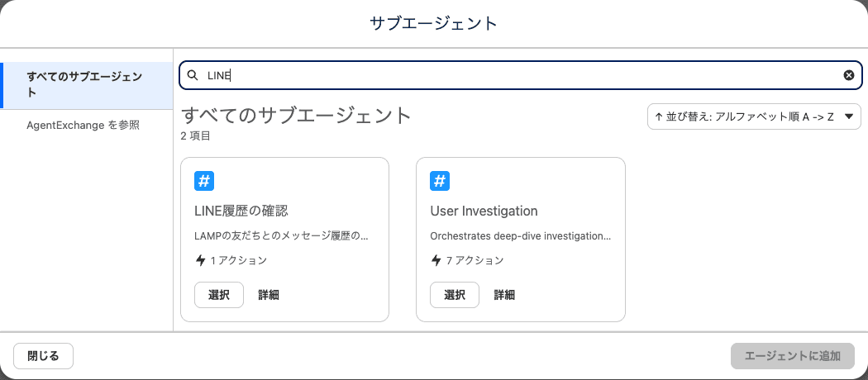Click the 閉じる button
Screen dimensions: 868x380
coord(43,356)
